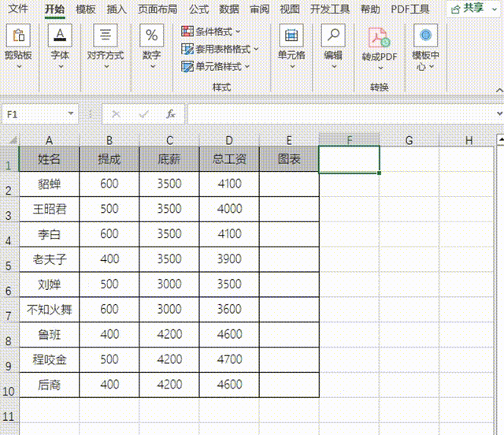Open the 文件 file menu
Screen dimensions: 504x435
coord(18,9)
